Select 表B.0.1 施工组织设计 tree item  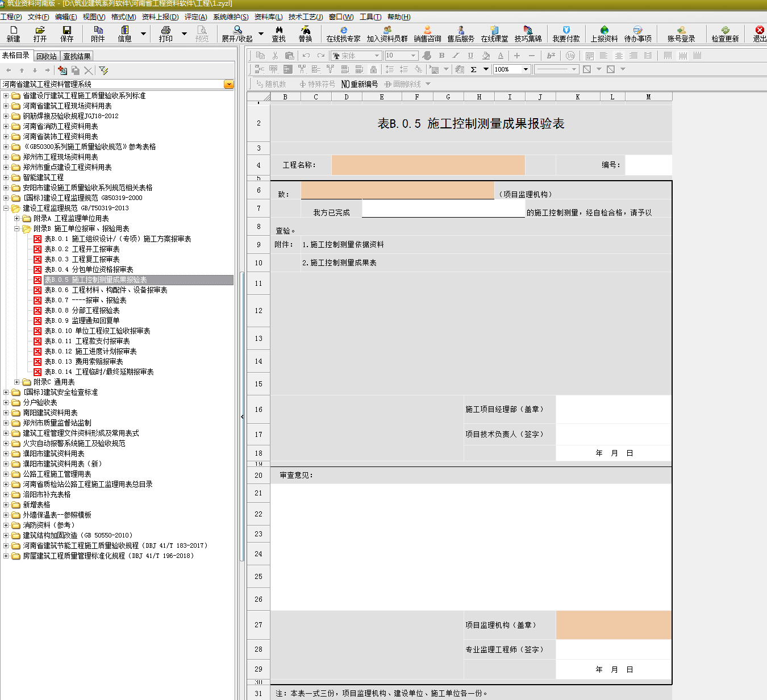click(118, 239)
